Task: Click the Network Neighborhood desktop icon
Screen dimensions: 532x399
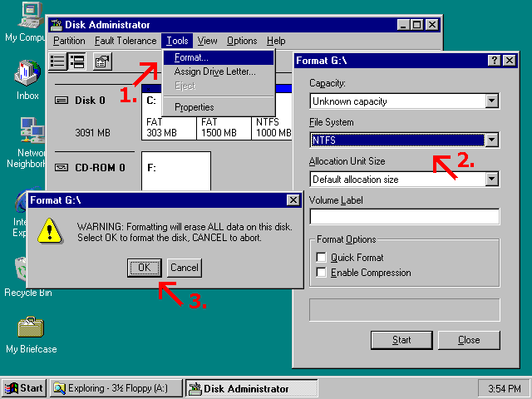Action: click(x=32, y=131)
